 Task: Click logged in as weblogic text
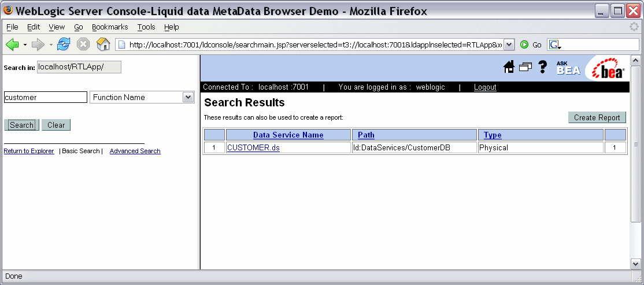tap(391, 87)
